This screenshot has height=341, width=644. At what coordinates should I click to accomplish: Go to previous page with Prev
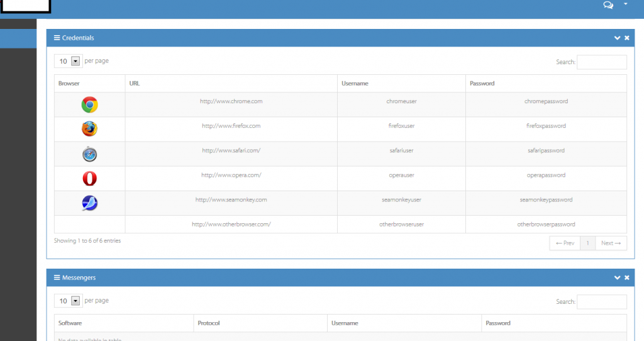(x=565, y=243)
